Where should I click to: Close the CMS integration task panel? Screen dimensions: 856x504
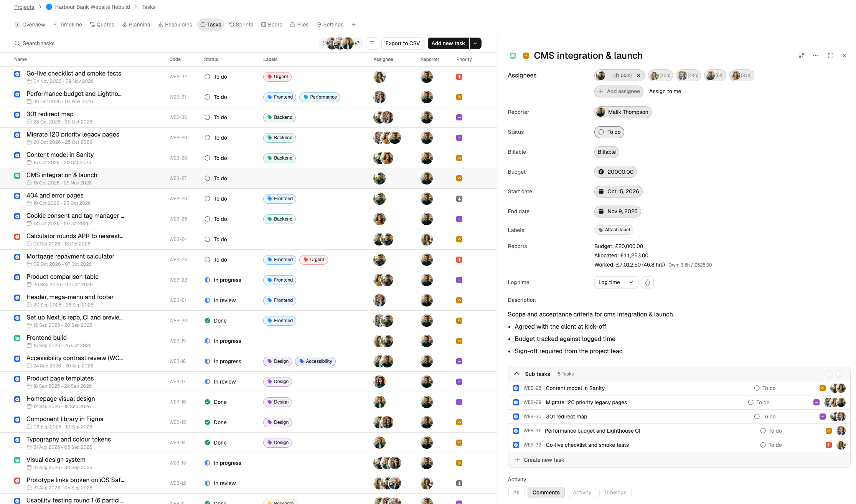[844, 56]
